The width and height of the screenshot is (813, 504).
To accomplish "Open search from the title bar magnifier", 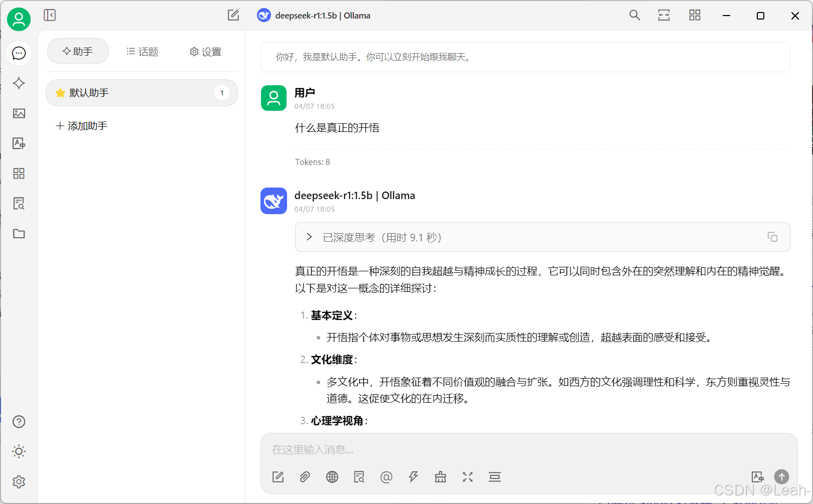I will (x=634, y=15).
